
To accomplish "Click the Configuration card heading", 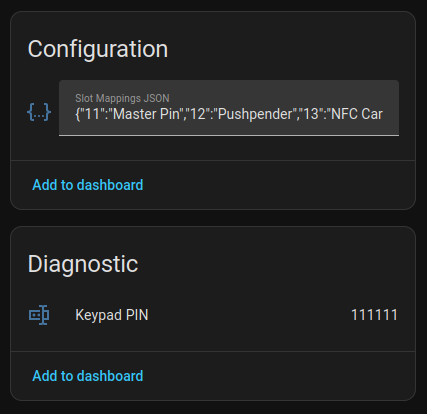I will click(x=98, y=49).
